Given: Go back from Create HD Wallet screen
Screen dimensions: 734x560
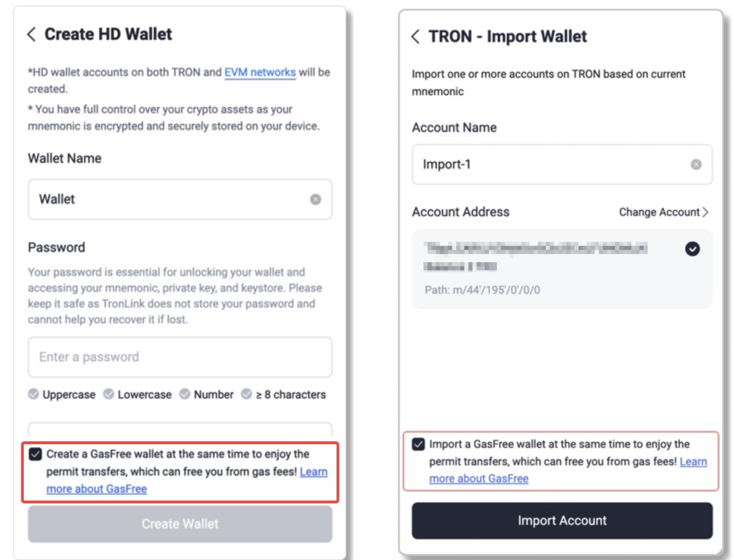Looking at the screenshot, I should (x=32, y=35).
